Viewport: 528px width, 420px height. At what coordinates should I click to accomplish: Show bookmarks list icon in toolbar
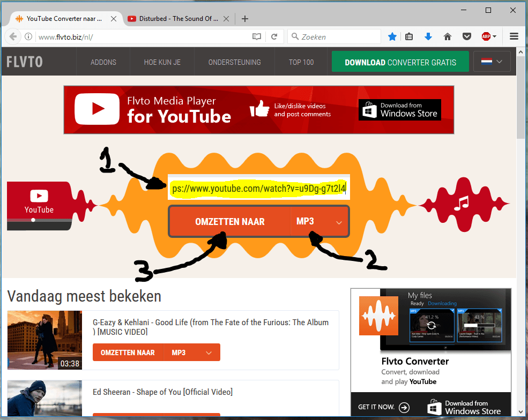[x=409, y=36]
